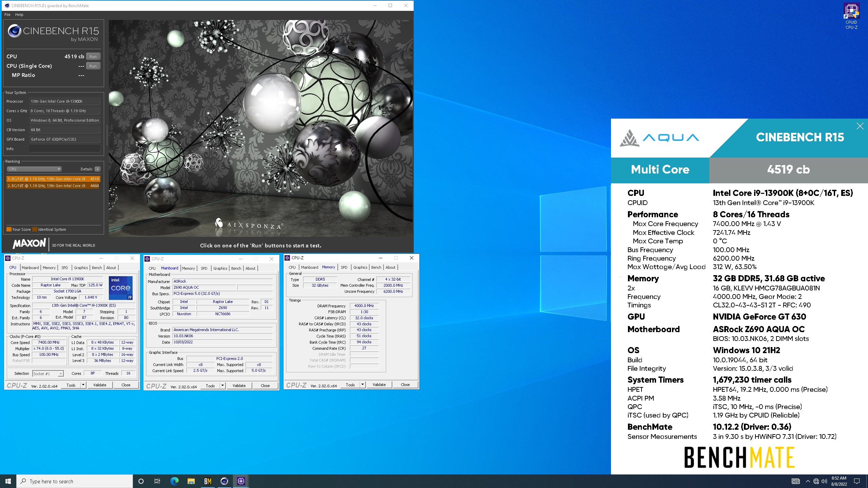Click the Info text field in Cinebench
Screen dimensions: 868x488
64,149
